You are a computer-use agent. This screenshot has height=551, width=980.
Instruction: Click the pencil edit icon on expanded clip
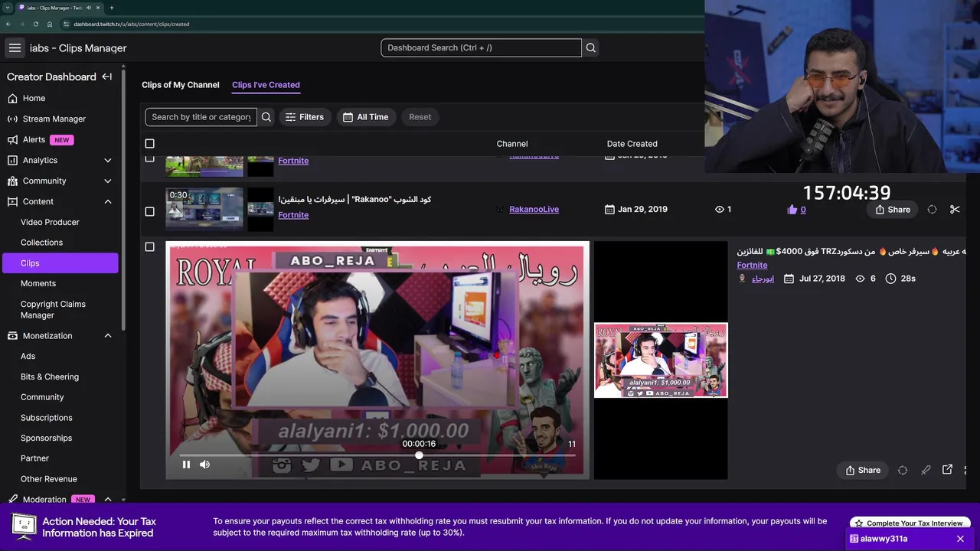[926, 470]
